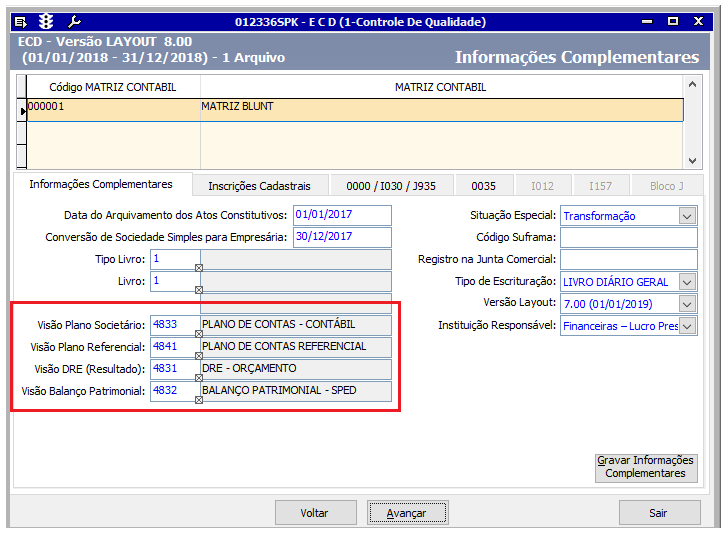
Task: Click the Tipo Livro code field
Action: point(175,259)
